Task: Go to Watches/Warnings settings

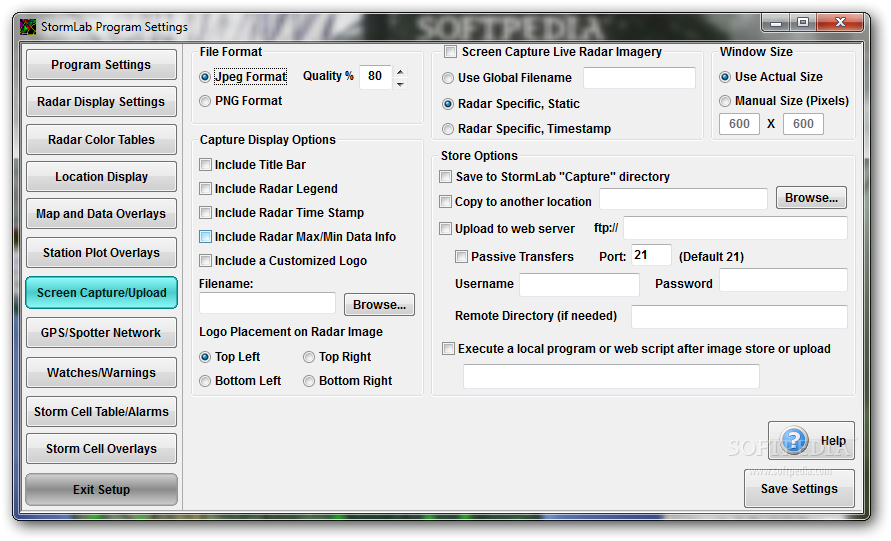Action: pyautogui.click(x=101, y=373)
